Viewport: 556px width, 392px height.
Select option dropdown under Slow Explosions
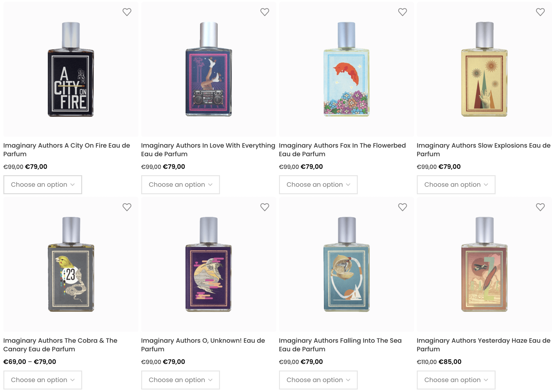point(456,185)
